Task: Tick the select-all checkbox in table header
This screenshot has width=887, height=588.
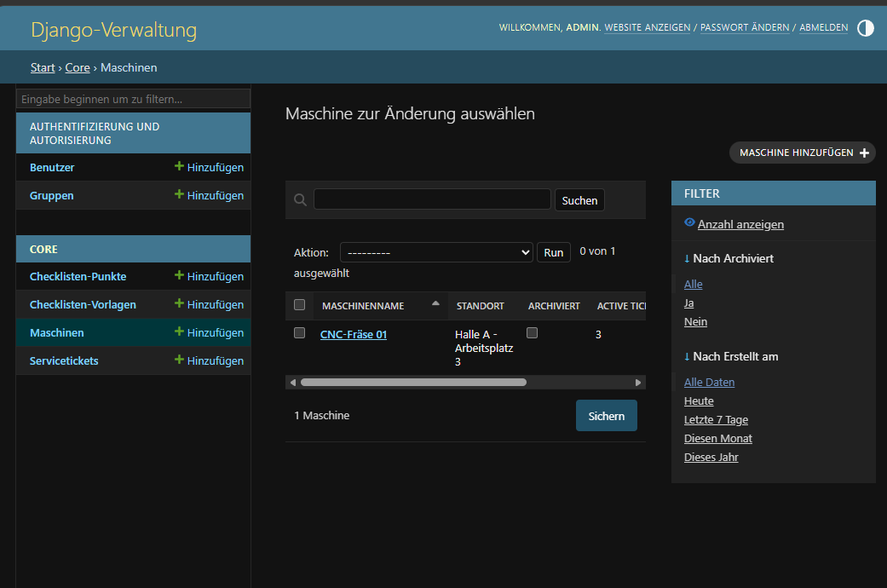Action: [x=299, y=305]
